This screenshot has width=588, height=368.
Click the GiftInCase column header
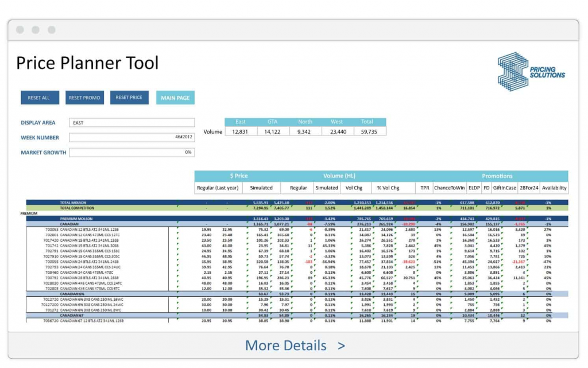[x=506, y=188]
